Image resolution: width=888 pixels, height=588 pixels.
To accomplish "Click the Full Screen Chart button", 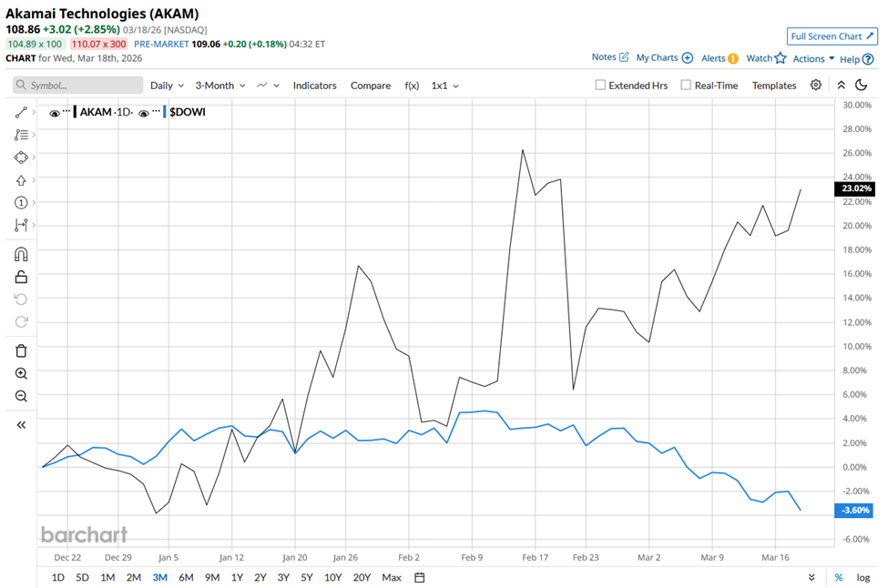I will pyautogui.click(x=832, y=36).
